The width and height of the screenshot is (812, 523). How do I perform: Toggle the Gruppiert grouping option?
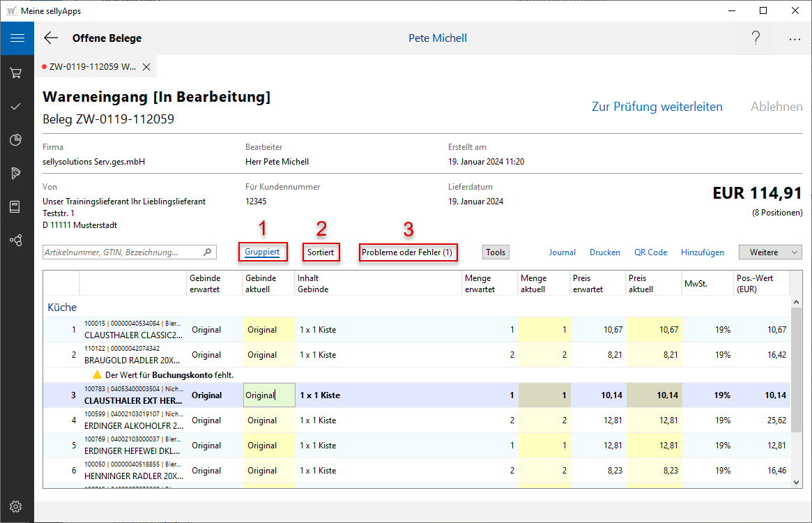coord(262,252)
